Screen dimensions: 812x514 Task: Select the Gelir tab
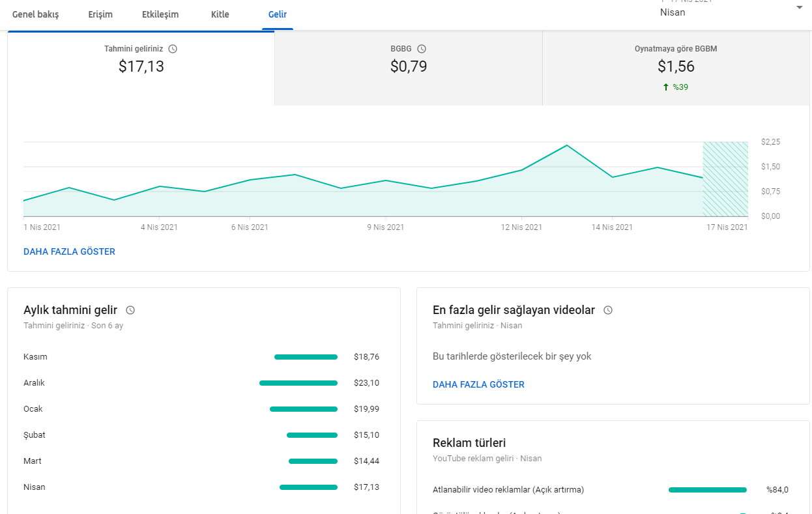click(278, 14)
